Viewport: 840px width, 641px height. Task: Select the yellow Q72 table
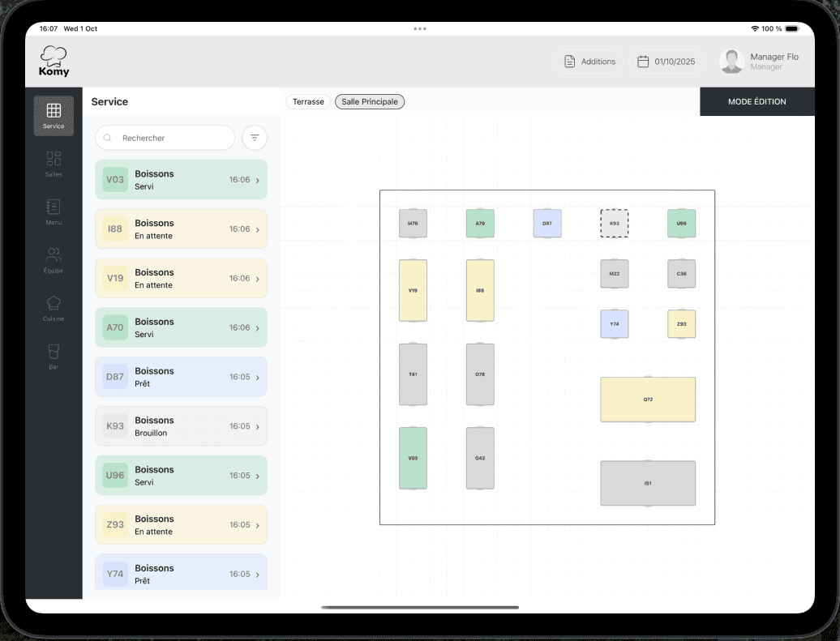[648, 400]
